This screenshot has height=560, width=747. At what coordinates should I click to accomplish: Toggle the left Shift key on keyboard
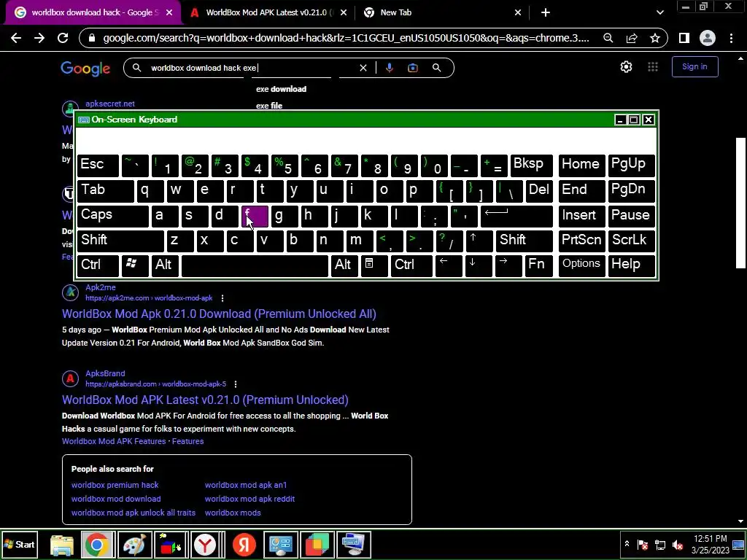coord(120,241)
